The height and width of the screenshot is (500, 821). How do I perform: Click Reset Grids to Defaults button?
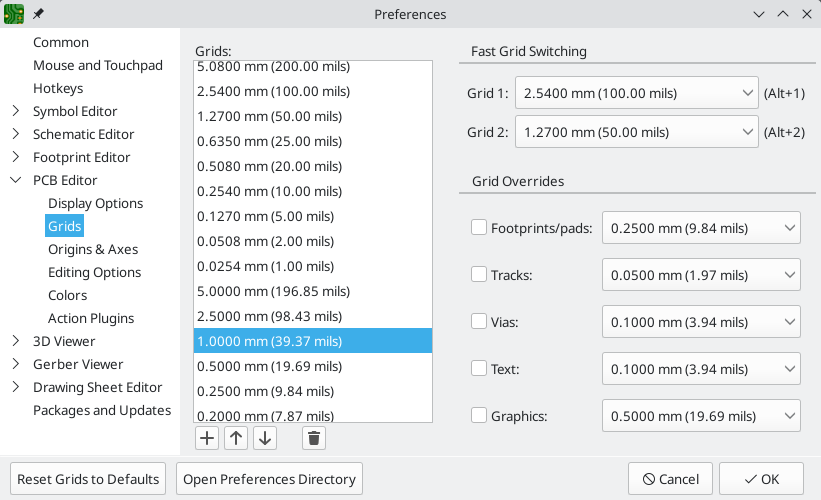[88, 479]
